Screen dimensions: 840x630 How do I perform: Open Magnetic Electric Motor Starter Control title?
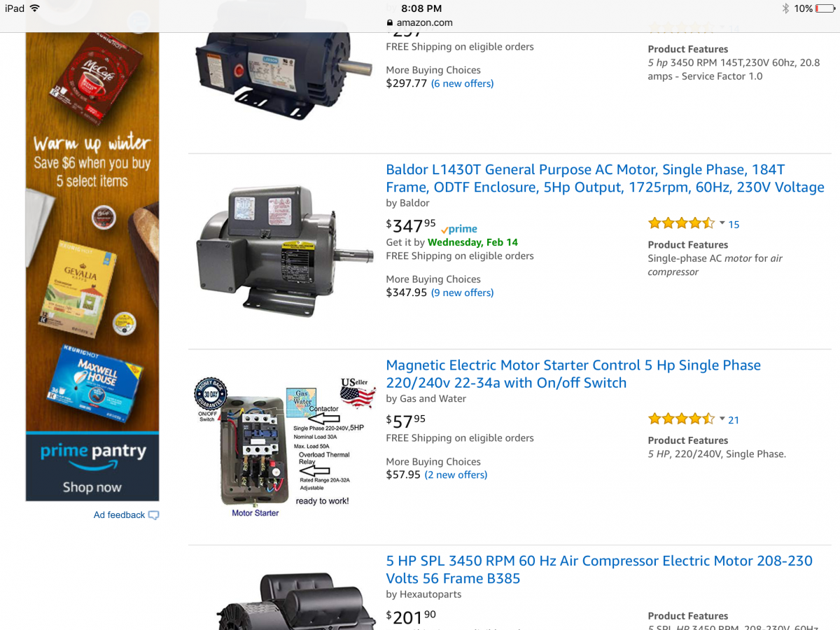(573, 374)
